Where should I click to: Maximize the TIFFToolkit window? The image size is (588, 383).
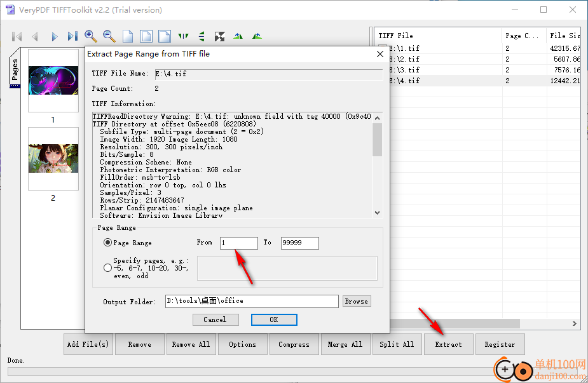(x=544, y=10)
